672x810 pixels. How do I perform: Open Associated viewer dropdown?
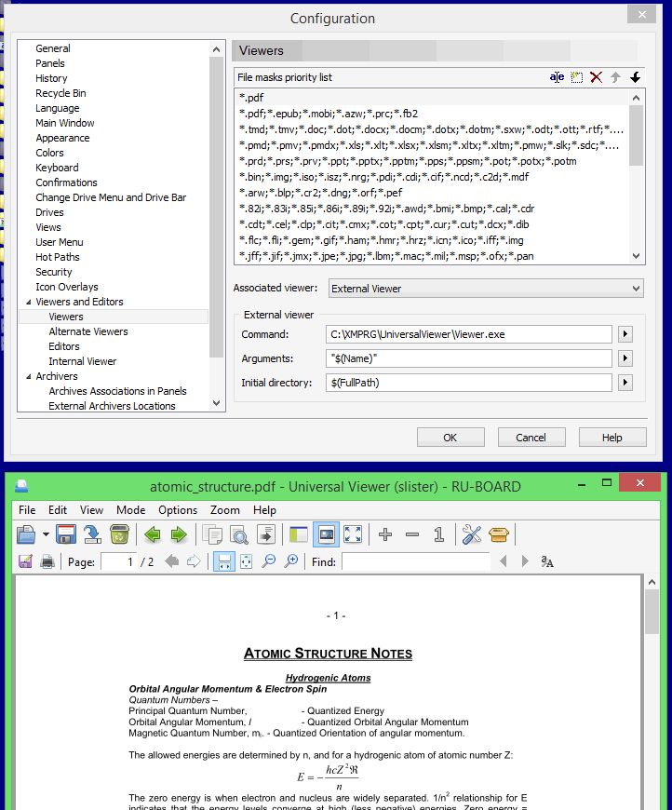click(486, 289)
